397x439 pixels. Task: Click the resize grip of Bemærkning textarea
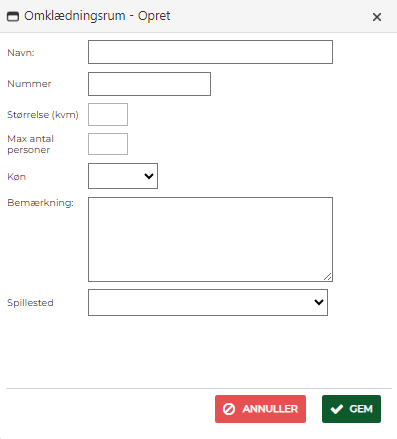point(328,277)
